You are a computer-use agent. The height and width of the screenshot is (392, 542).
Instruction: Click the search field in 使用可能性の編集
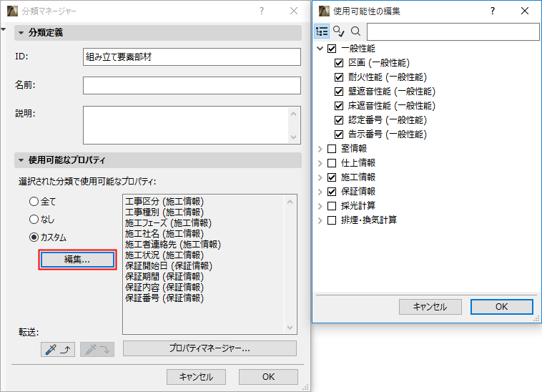click(453, 31)
